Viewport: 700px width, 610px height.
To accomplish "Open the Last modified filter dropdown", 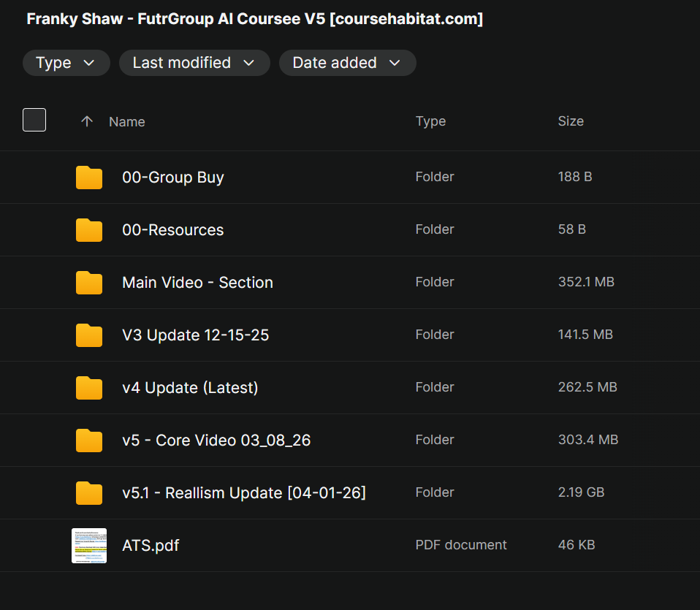I will 194,63.
